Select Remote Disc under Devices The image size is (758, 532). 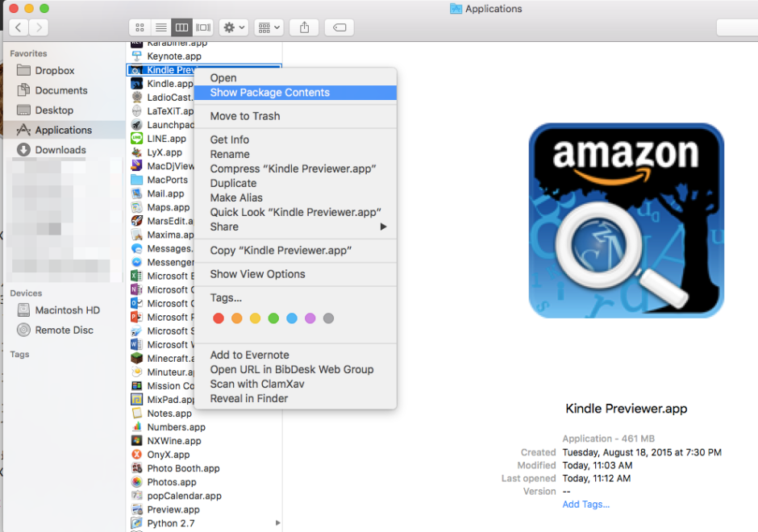pyautogui.click(x=64, y=330)
